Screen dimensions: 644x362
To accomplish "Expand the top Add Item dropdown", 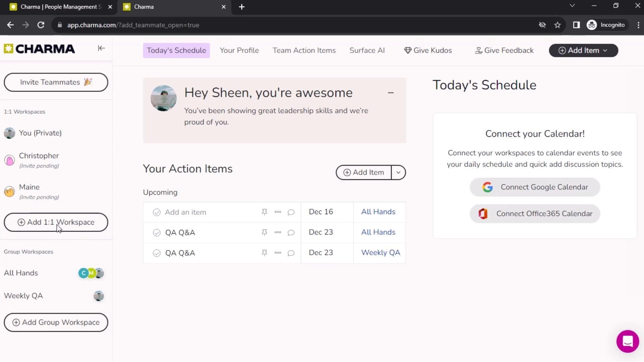I will (583, 50).
